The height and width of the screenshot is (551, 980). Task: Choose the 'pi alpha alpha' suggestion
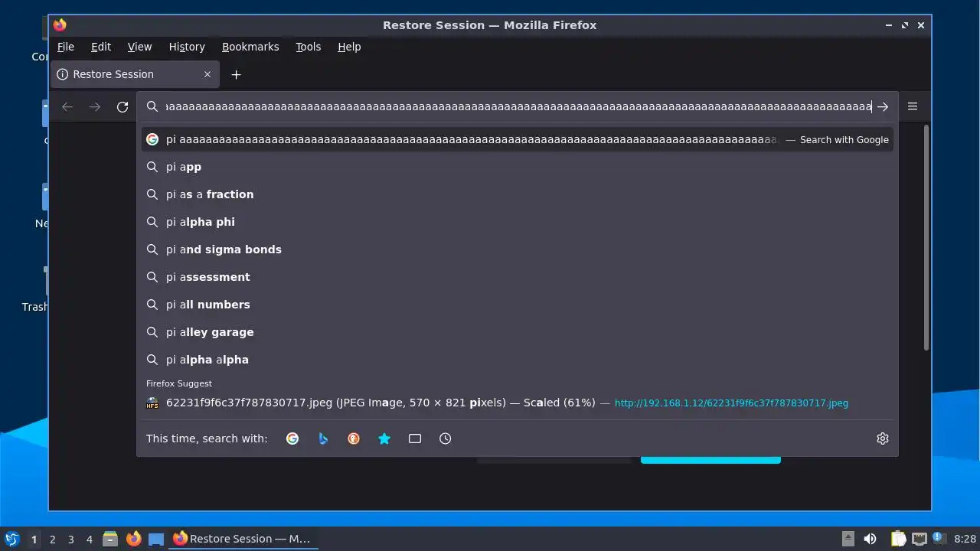pyautogui.click(x=517, y=360)
